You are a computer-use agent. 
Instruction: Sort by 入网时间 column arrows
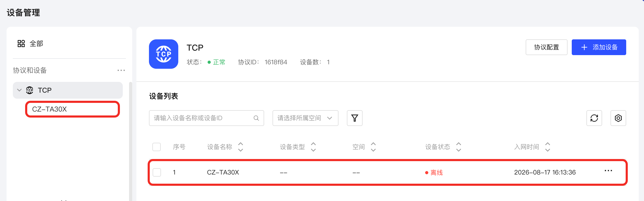[547, 147]
